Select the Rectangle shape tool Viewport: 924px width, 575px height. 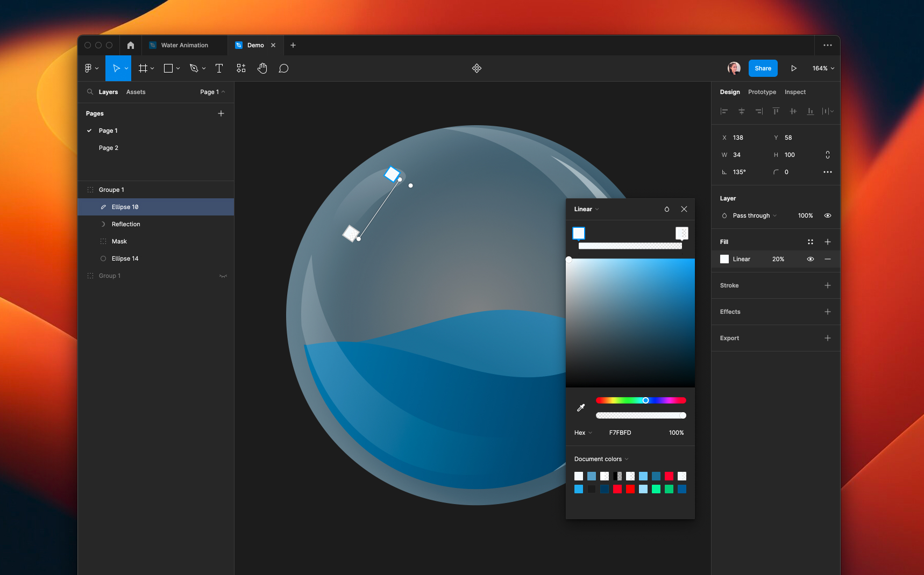168,68
